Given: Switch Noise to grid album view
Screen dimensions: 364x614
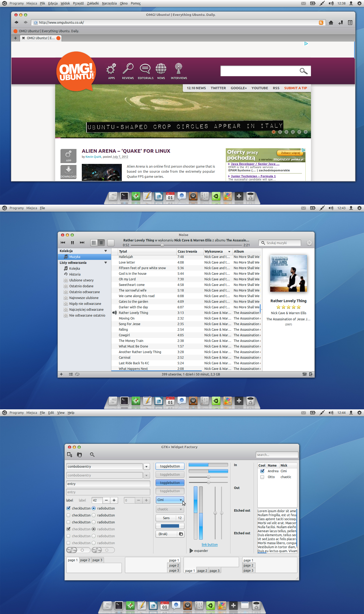Looking at the screenshot, I should pos(94,243).
